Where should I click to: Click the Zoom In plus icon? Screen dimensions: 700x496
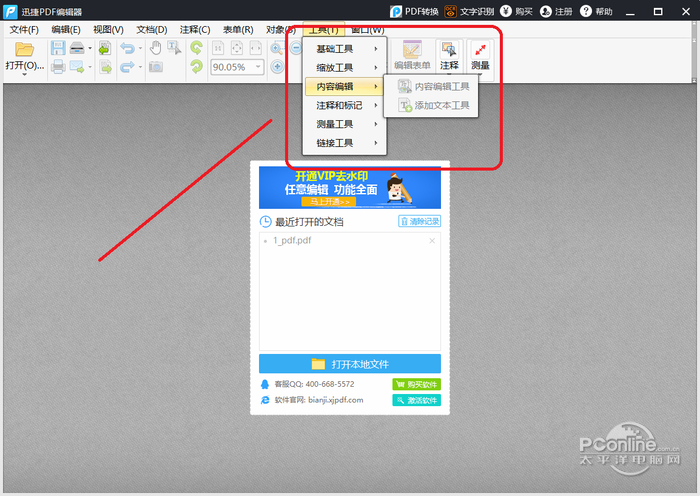pyautogui.click(x=277, y=67)
